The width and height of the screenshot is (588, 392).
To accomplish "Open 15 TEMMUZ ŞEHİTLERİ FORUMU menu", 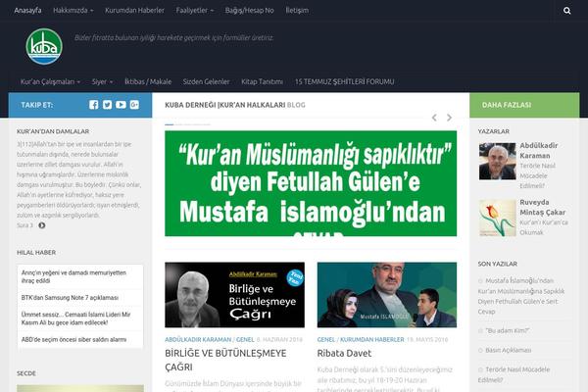I will click(x=344, y=81).
